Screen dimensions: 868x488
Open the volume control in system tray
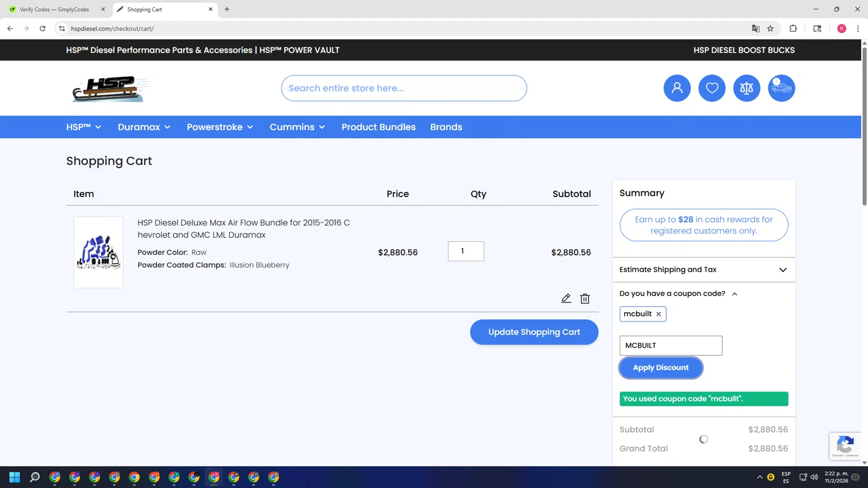click(814, 477)
